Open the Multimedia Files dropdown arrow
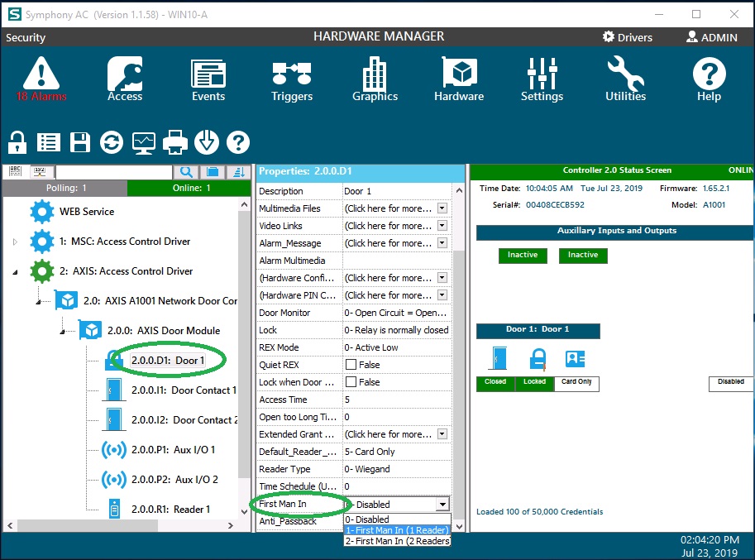 click(x=442, y=208)
